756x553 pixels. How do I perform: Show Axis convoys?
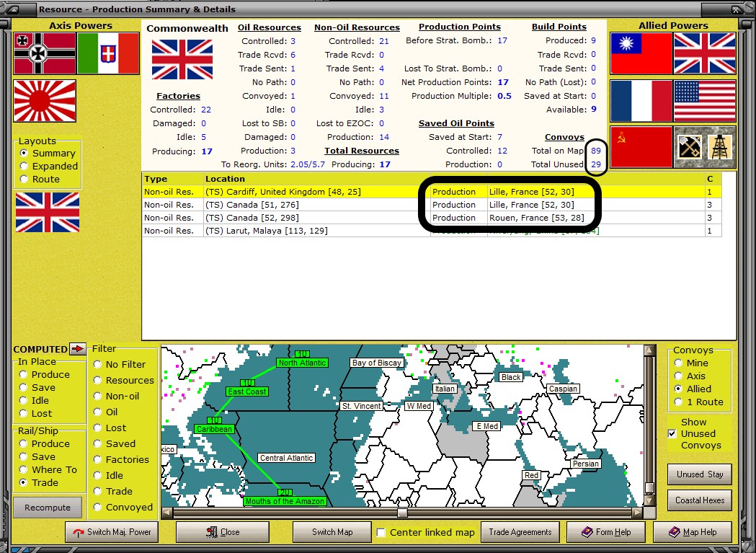[x=690, y=376]
